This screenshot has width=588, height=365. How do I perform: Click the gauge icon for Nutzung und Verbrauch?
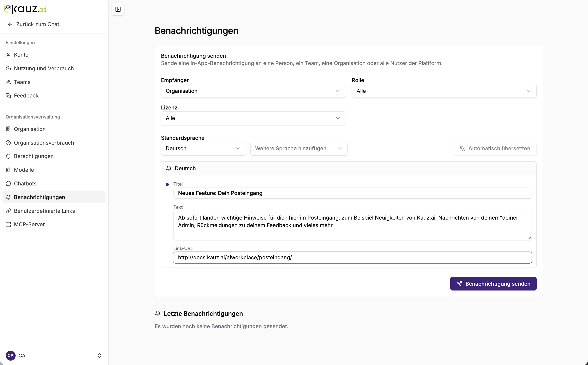[8, 69]
